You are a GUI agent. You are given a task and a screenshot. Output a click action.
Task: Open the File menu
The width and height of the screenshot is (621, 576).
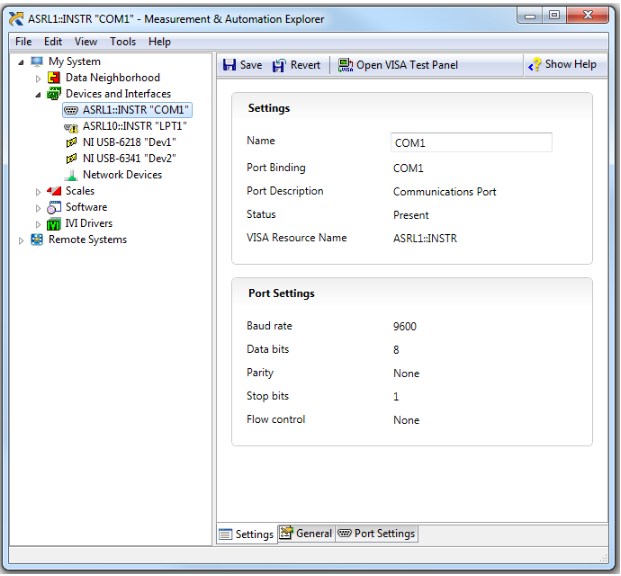23,42
